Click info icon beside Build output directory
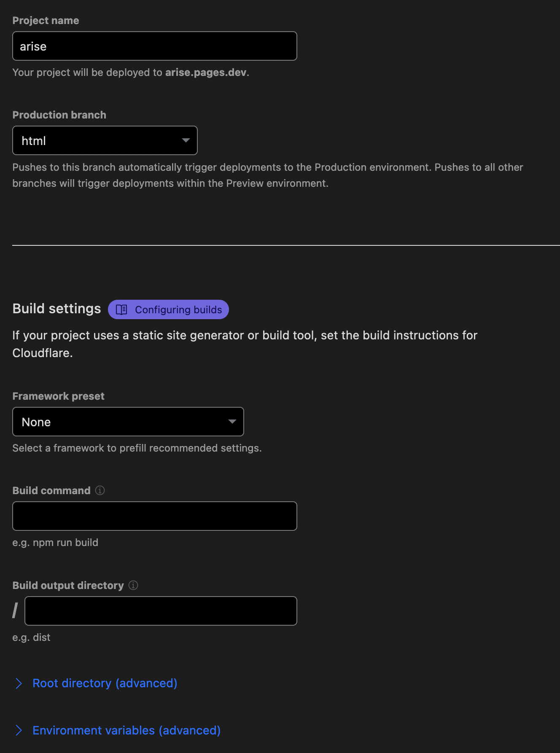This screenshot has width=560, height=753. [133, 585]
